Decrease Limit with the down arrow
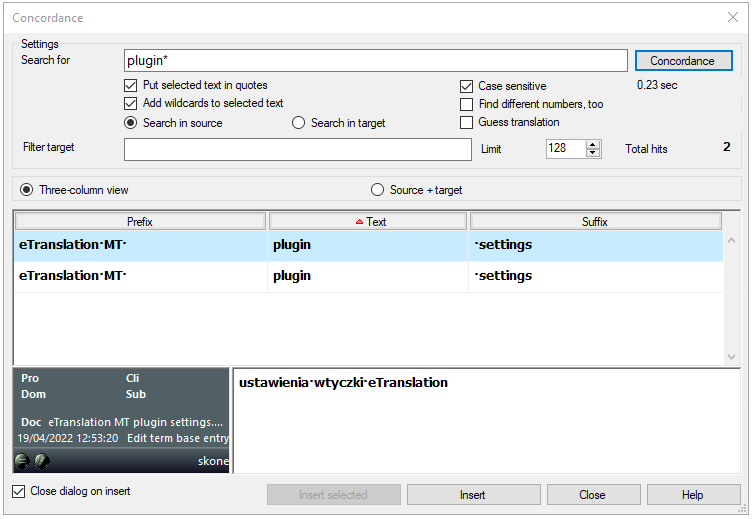Screen dimensions: 753x519 (x=594, y=153)
